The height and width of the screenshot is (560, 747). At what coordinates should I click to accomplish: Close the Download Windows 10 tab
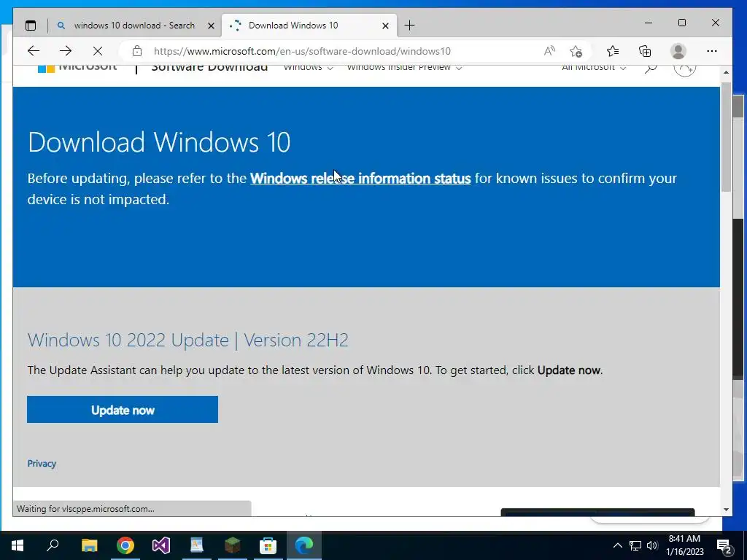coord(385,26)
